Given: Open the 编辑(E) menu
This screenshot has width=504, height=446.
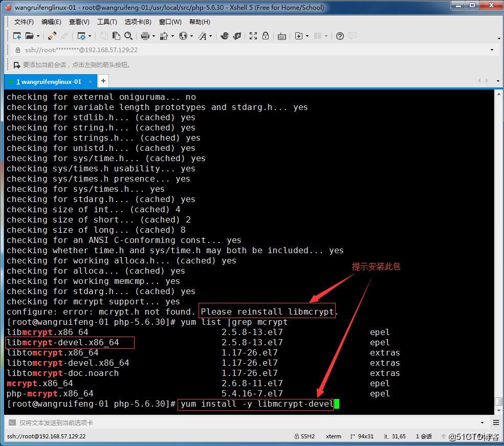Looking at the screenshot, I should point(51,22).
